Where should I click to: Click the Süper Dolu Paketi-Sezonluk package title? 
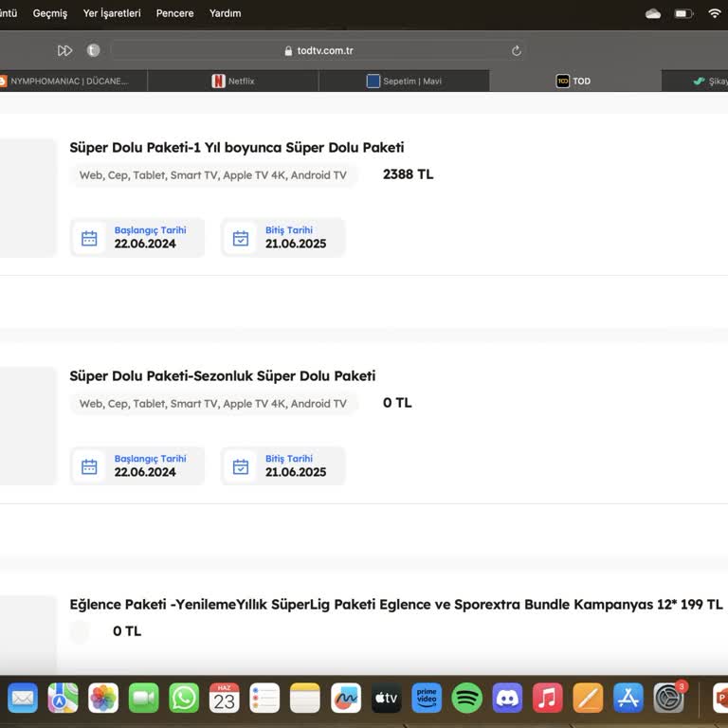coord(222,376)
